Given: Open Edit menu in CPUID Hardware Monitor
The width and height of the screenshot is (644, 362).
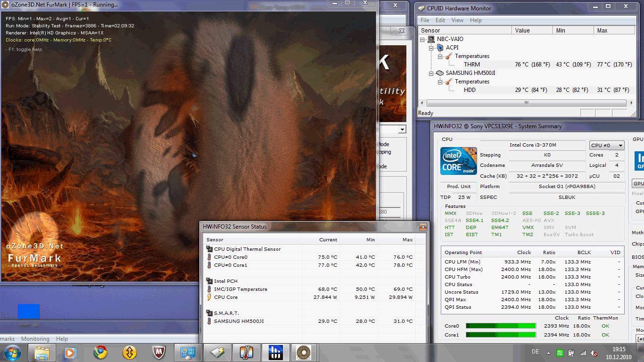Looking at the screenshot, I should pyautogui.click(x=440, y=20).
